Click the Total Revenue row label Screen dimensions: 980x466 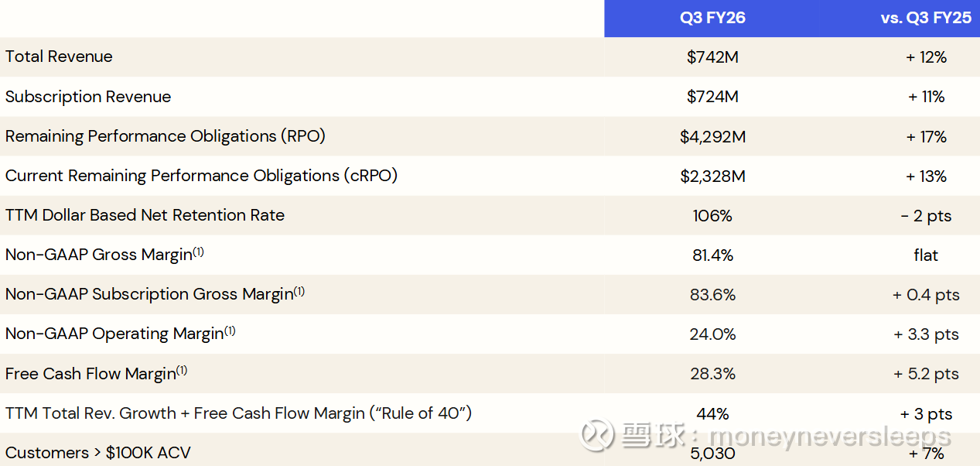coord(59,57)
